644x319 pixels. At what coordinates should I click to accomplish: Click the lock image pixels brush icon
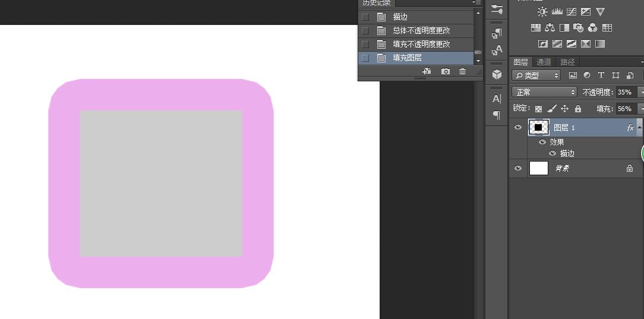551,109
